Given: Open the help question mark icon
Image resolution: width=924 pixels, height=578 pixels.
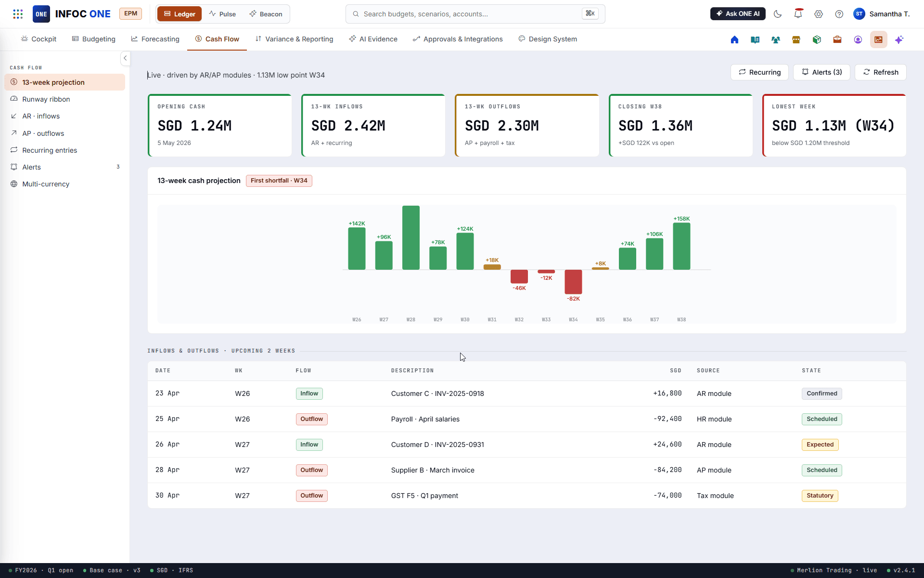Looking at the screenshot, I should pos(839,14).
